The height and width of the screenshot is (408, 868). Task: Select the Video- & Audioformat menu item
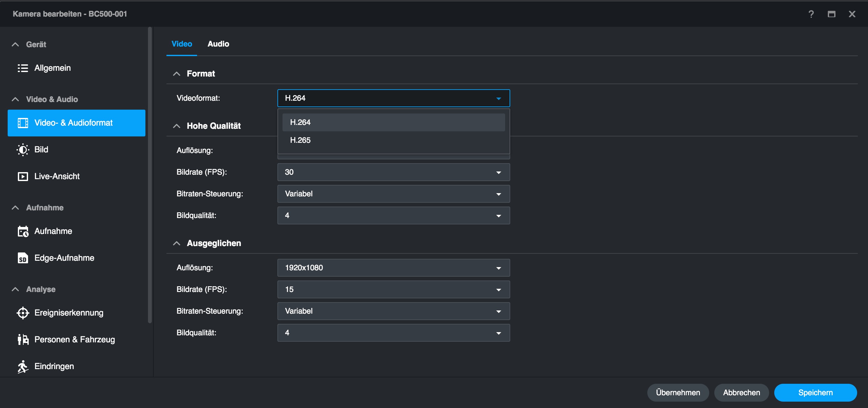coord(77,123)
